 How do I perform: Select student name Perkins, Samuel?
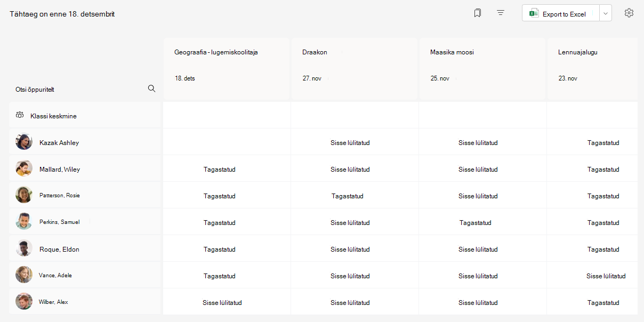60,222
